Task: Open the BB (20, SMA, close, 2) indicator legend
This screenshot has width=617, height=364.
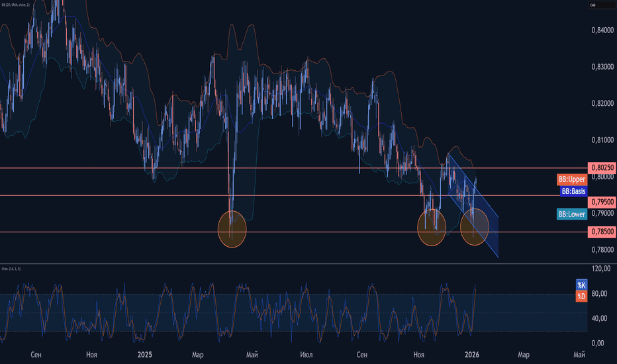Action: [15, 5]
